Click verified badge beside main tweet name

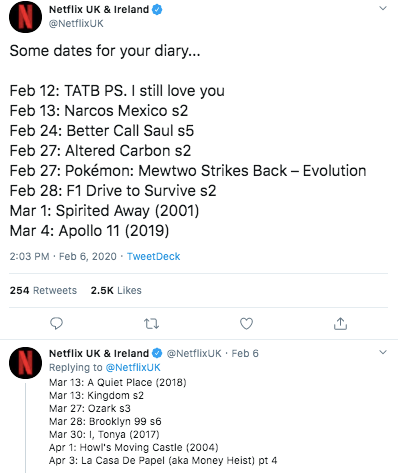(x=157, y=10)
